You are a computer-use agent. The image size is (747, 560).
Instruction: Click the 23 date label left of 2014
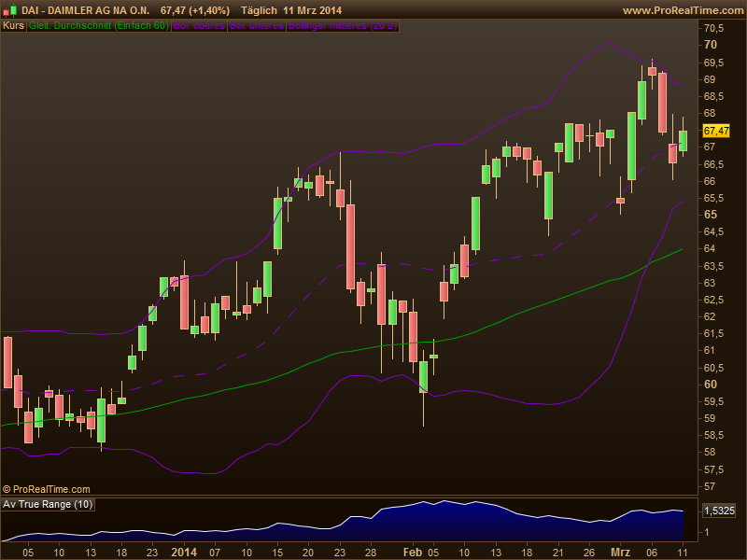click(x=152, y=553)
